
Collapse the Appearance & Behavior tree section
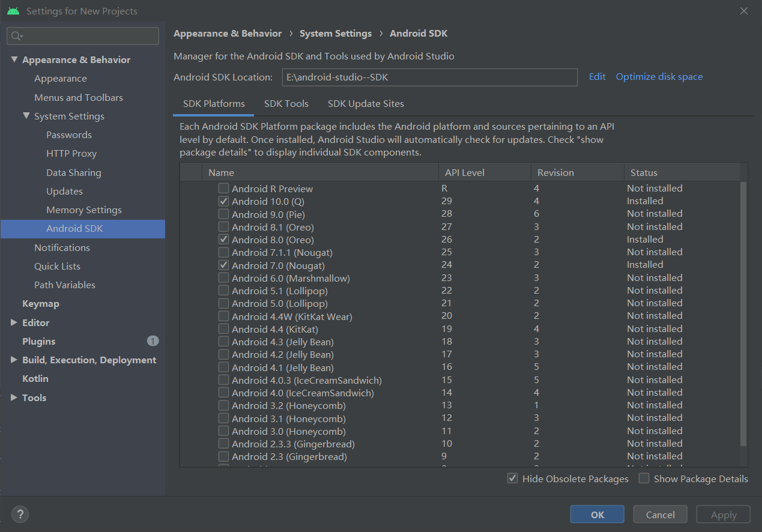pos(14,59)
